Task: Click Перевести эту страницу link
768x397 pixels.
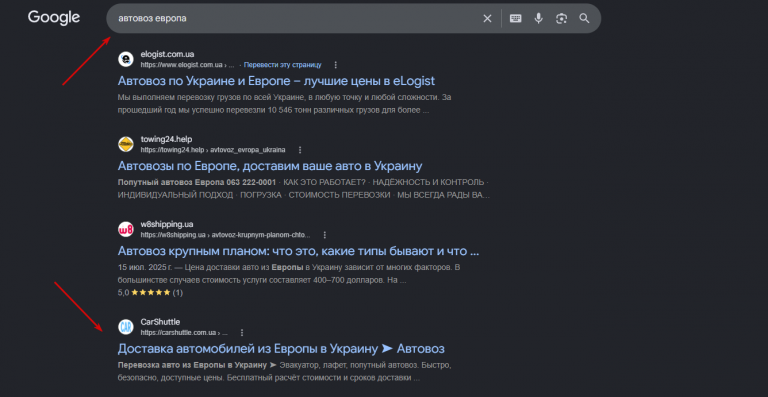Action: (x=283, y=65)
